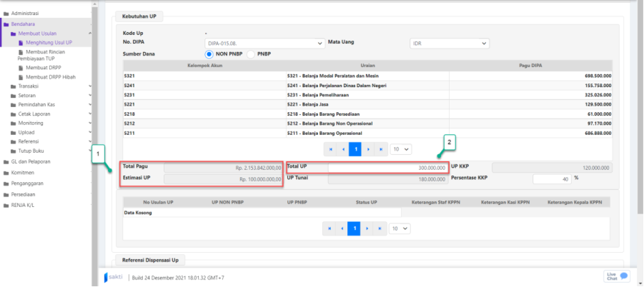Viewport: 644px width, 287px height.
Task: Open the Live Chat widget
Action: [617, 276]
